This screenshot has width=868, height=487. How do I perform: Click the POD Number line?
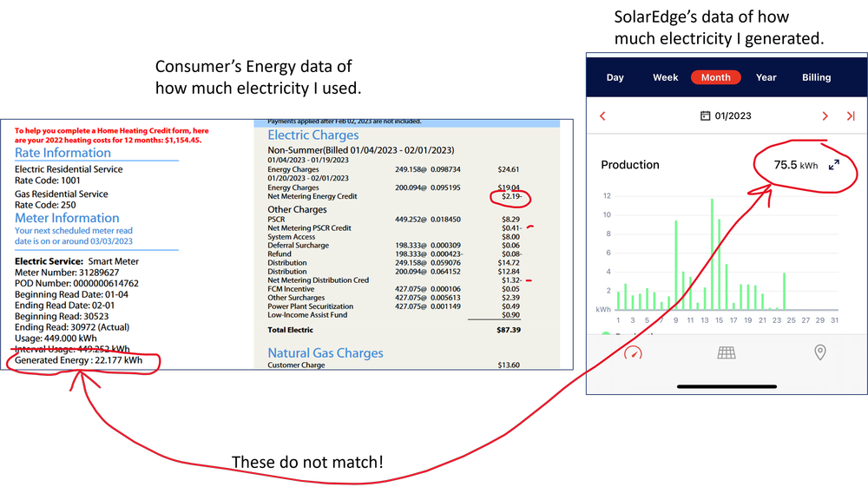point(76,283)
